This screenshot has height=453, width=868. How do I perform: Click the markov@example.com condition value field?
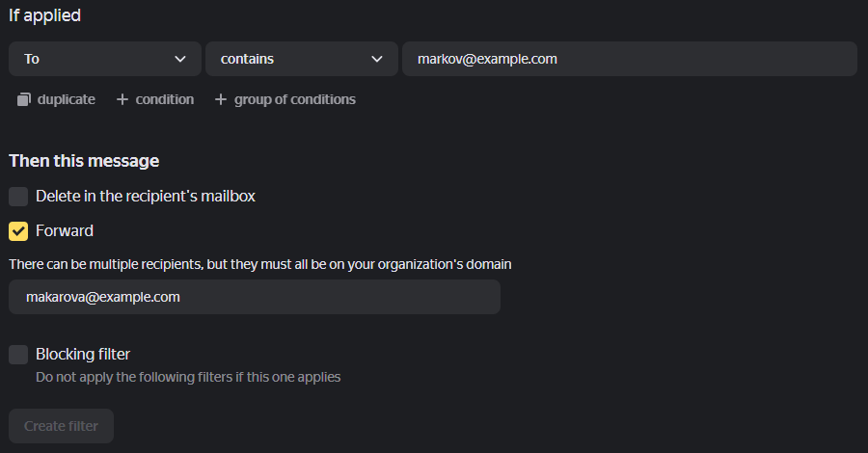629,59
